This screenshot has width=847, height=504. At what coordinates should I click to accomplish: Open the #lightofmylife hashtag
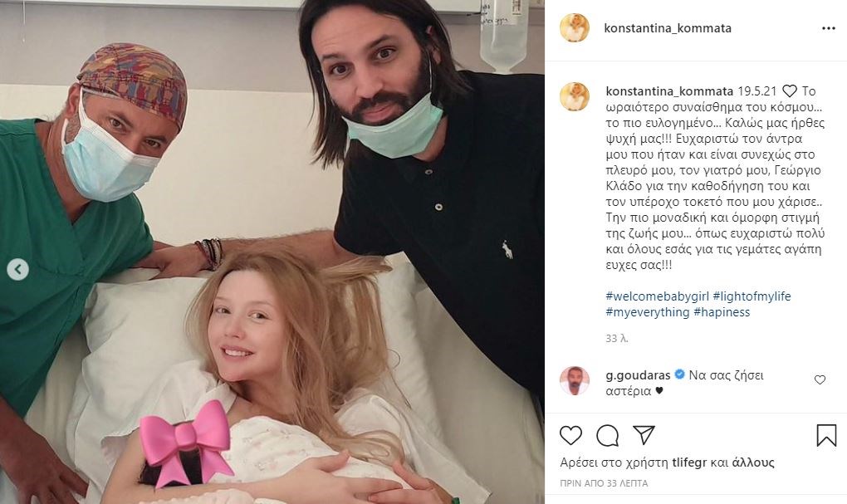pos(752,296)
